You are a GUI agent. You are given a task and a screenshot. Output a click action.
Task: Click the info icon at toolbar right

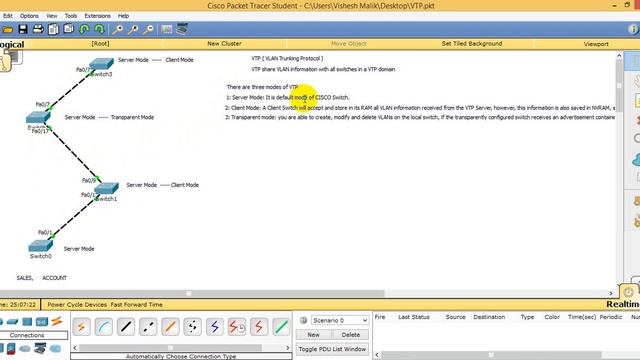pyautogui.click(x=633, y=29)
